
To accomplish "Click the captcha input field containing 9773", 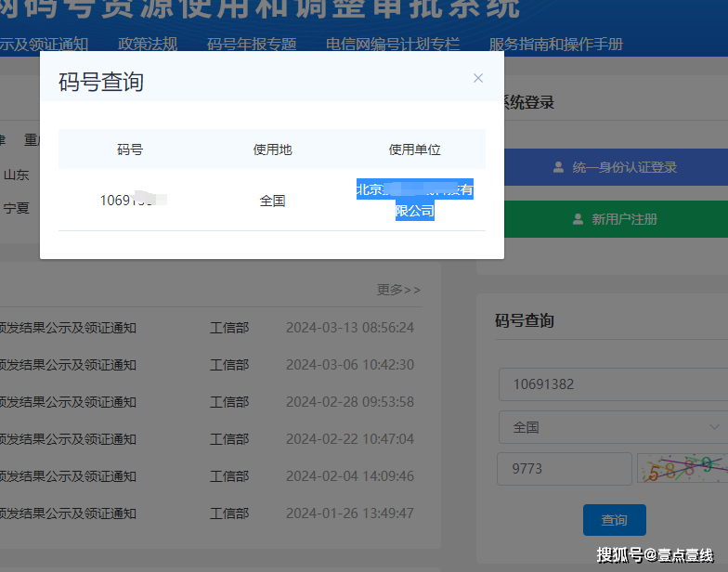I will coord(565,469).
